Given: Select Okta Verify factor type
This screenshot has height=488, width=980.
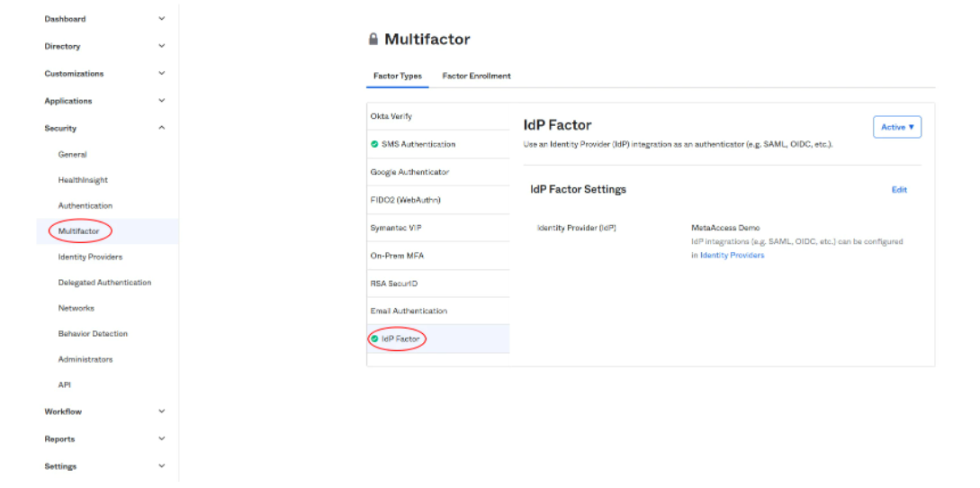Looking at the screenshot, I should [438, 116].
